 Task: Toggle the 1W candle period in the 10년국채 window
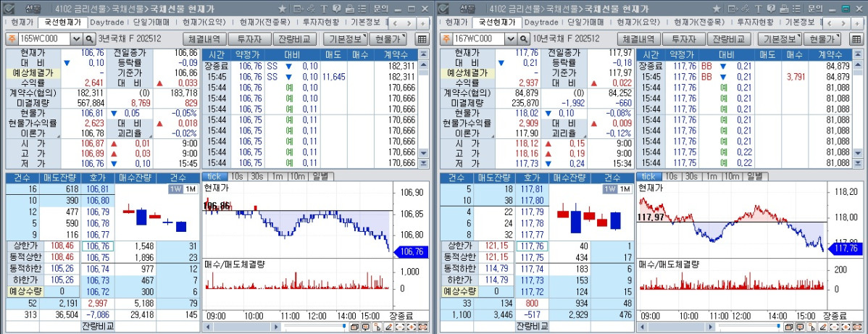pos(609,189)
